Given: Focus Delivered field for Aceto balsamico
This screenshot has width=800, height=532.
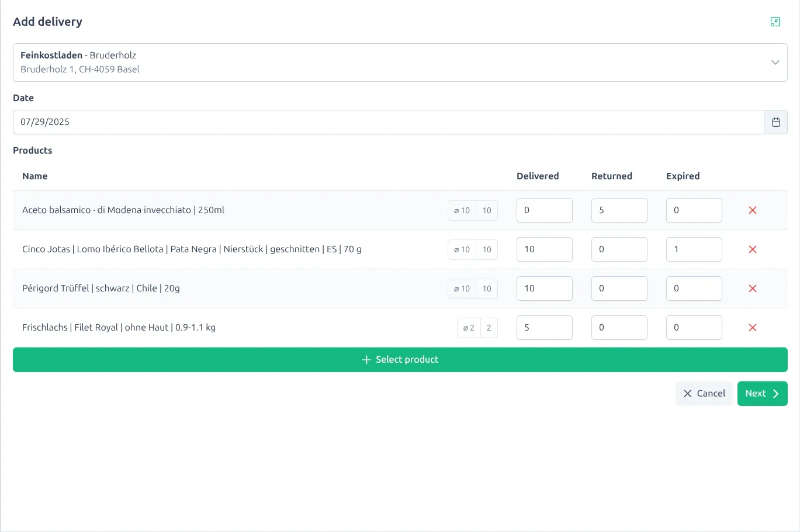Looking at the screenshot, I should [544, 210].
